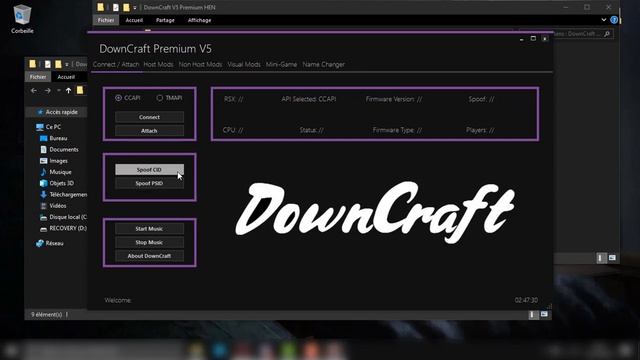Minimize the DownCraft Premium window
This screenshot has width=640, height=360.
[x=522, y=39]
